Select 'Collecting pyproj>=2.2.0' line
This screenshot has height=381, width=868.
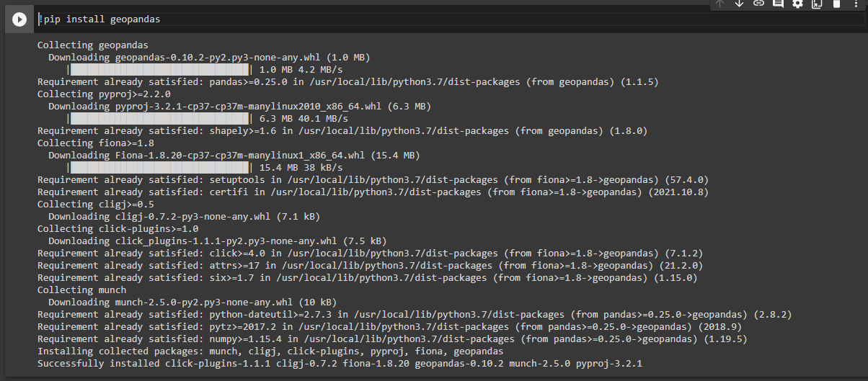click(104, 94)
